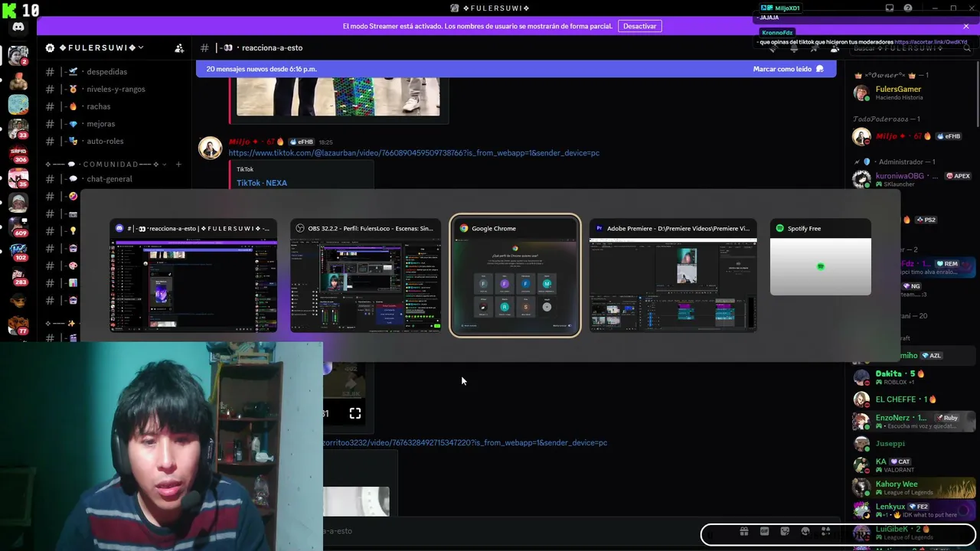Switch to the OBS 32.2.2 window thumbnail

(x=365, y=276)
